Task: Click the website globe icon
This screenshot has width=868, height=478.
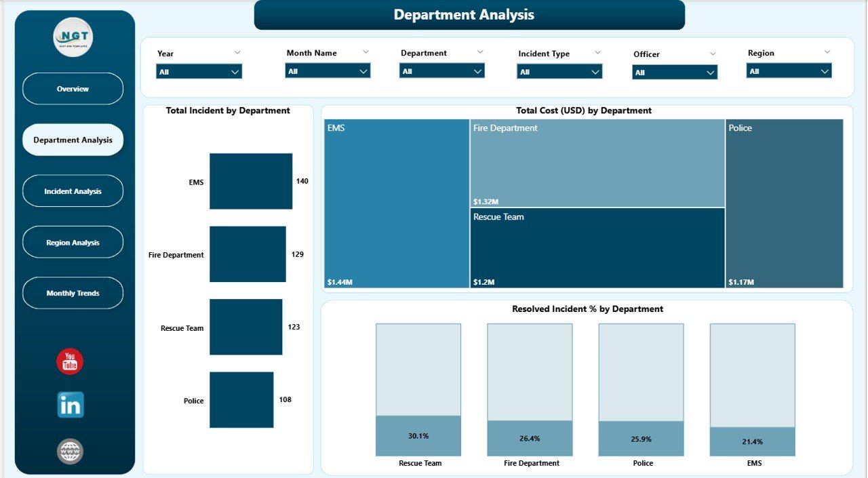Action: click(x=71, y=452)
